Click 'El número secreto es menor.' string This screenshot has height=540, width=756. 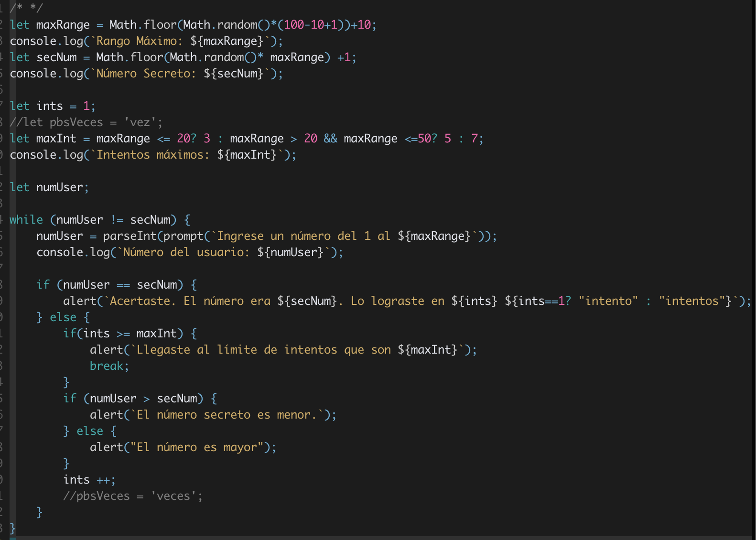[227, 415]
